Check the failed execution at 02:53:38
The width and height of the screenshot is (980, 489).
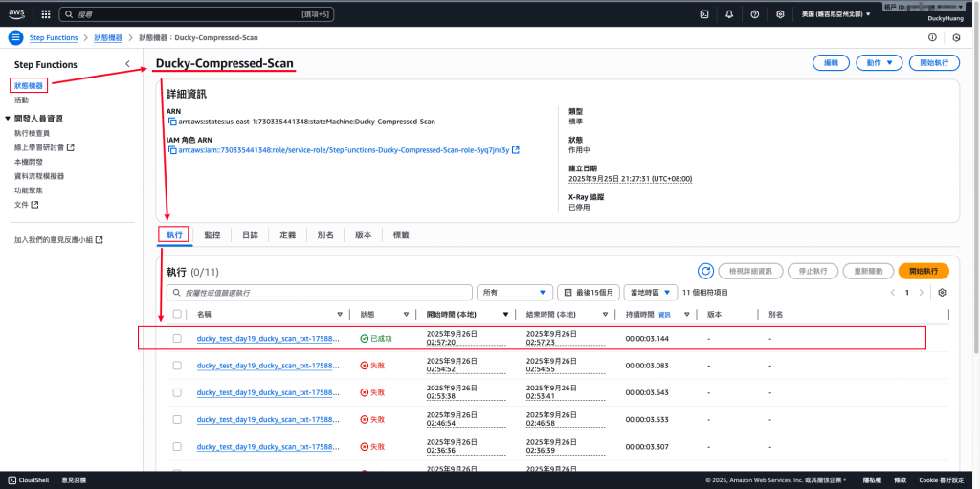click(x=177, y=392)
